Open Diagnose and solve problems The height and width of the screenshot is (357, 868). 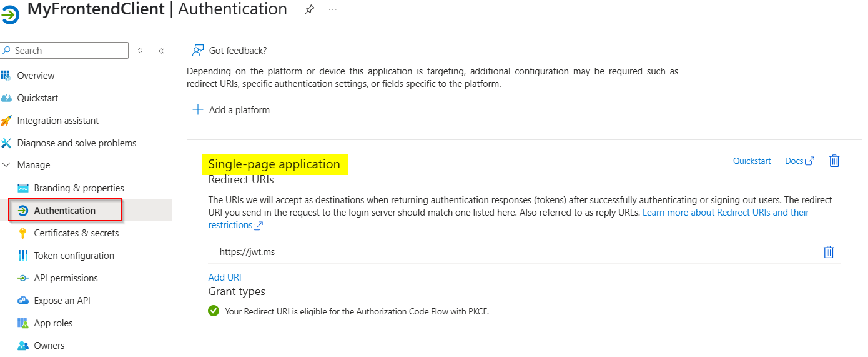(x=77, y=143)
